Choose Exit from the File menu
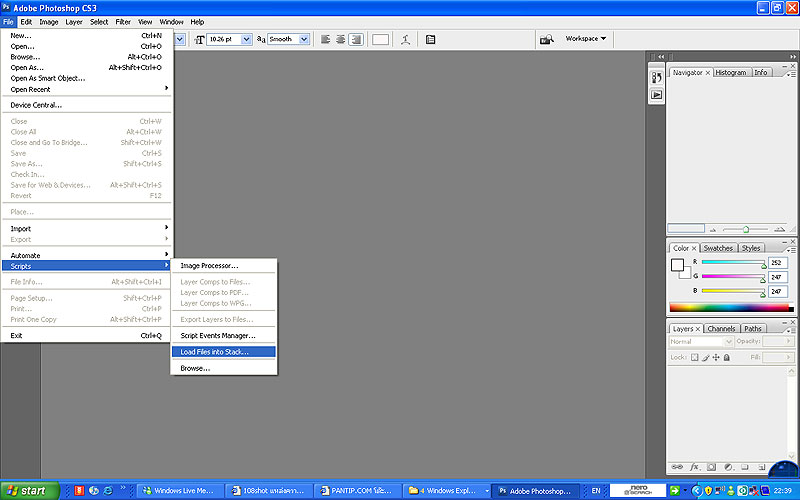The width and height of the screenshot is (800, 500). pos(87,336)
